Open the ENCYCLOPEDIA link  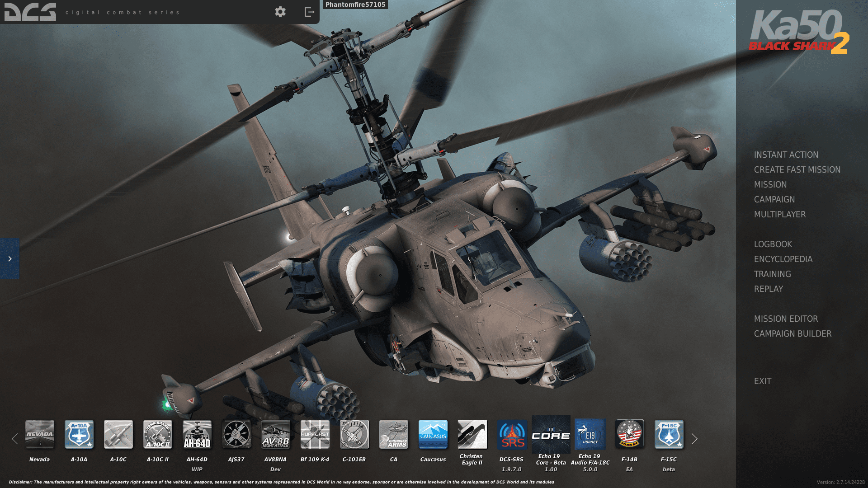[783, 259]
